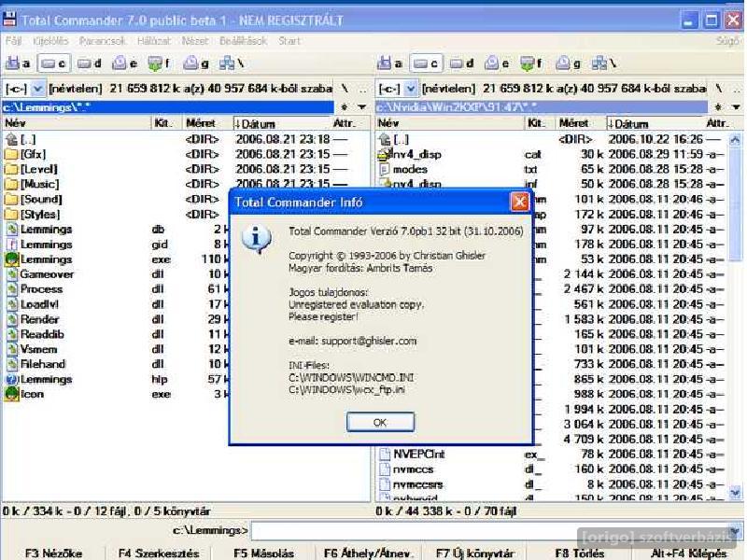Open left panel drive dropdown

(x=37, y=89)
